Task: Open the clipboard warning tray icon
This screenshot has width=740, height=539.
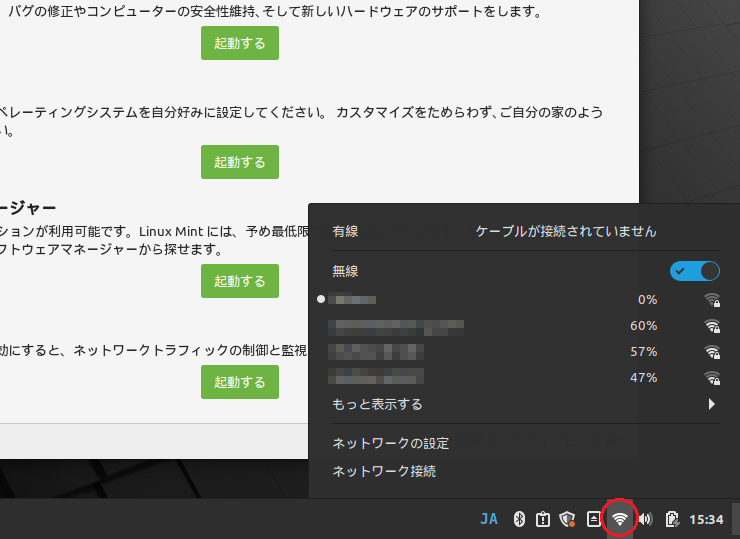Action: [x=543, y=519]
